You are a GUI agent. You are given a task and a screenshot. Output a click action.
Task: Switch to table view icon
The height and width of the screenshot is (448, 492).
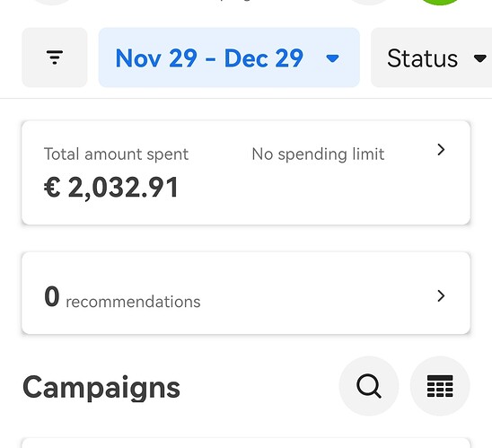point(440,386)
